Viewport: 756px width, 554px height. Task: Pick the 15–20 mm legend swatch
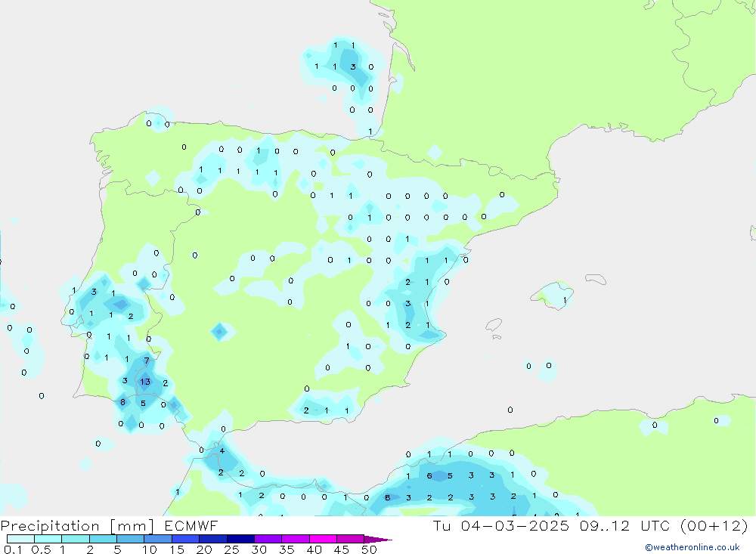click(185, 539)
